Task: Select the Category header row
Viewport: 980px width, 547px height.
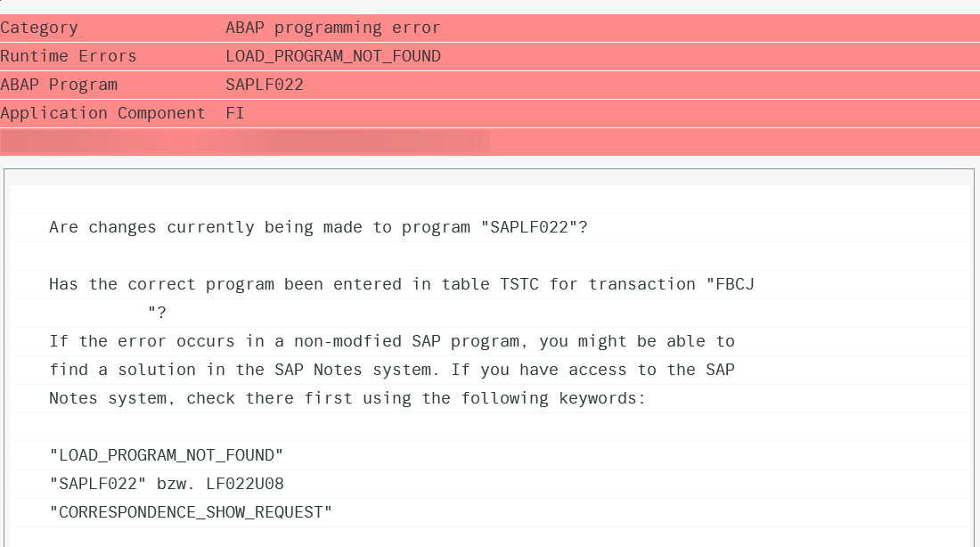Action: click(x=490, y=29)
